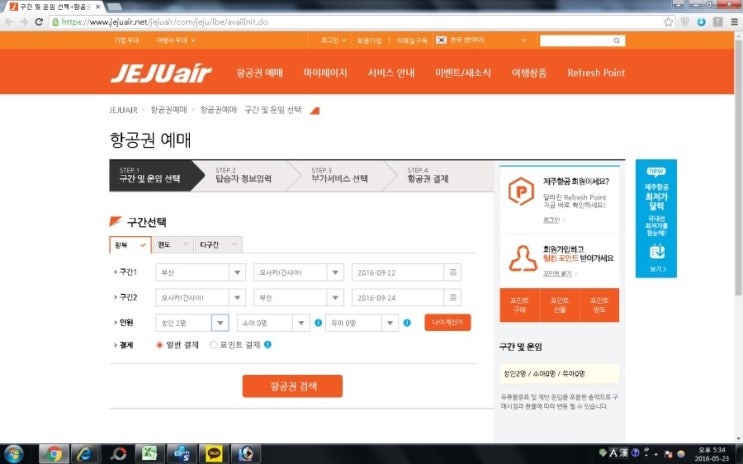Open 구간1 arrival city dropdown (오사카)
This screenshot has height=464, width=743.
[299, 273]
